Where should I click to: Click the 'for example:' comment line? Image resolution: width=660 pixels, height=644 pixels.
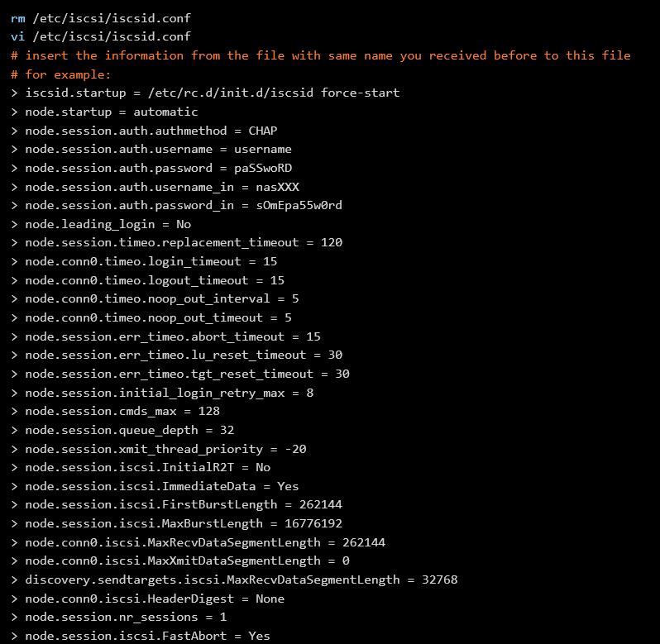point(60,74)
